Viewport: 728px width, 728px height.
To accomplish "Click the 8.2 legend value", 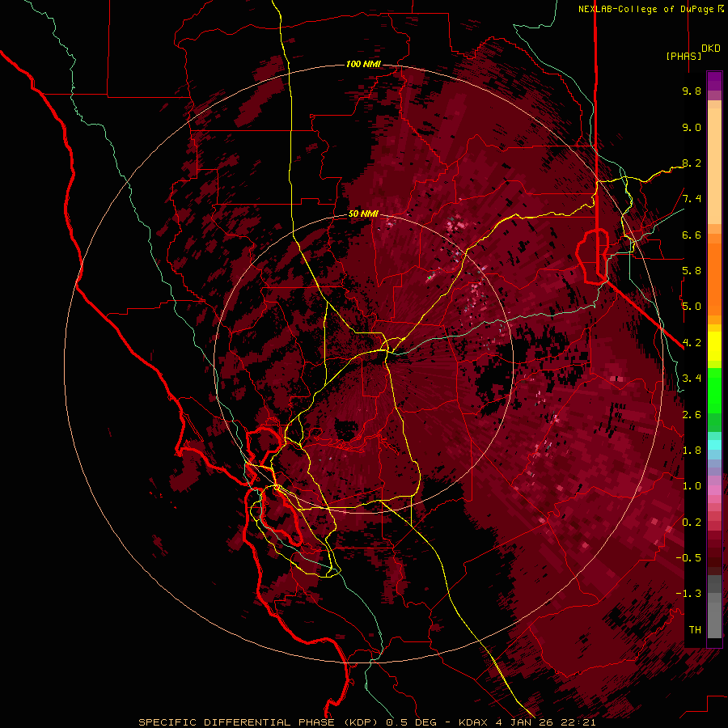I will pos(692,163).
